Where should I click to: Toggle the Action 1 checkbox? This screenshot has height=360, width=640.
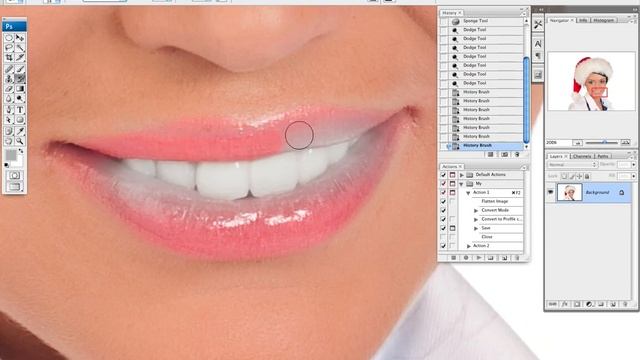(443, 193)
